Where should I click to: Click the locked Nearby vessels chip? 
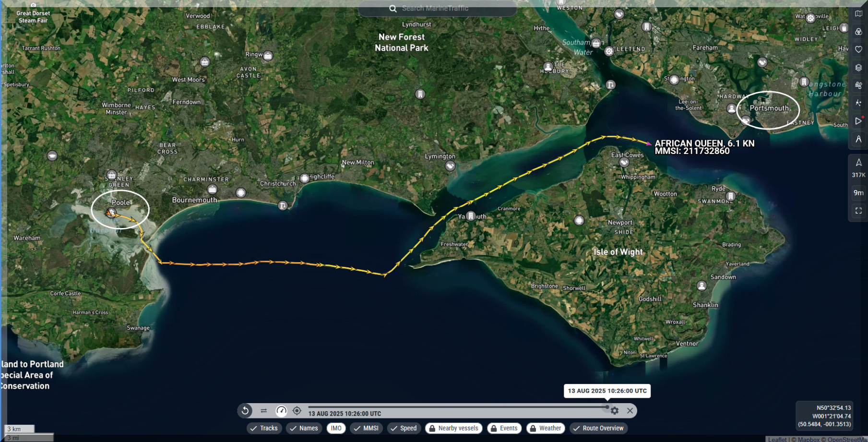pos(453,428)
